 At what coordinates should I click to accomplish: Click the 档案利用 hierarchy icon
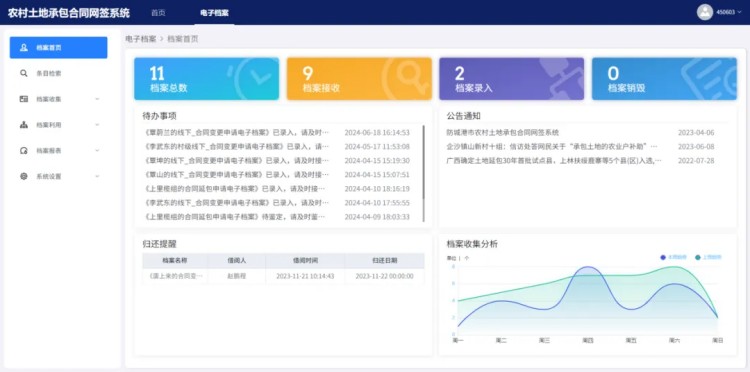point(24,125)
